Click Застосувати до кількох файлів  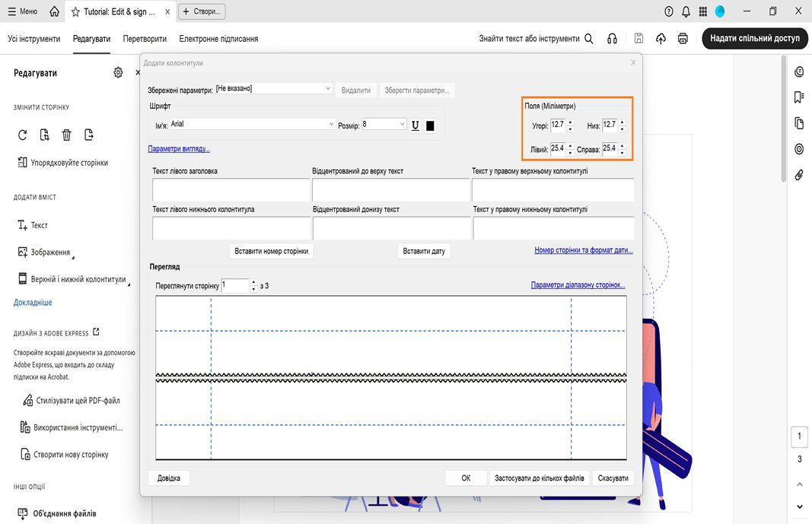tap(539, 478)
